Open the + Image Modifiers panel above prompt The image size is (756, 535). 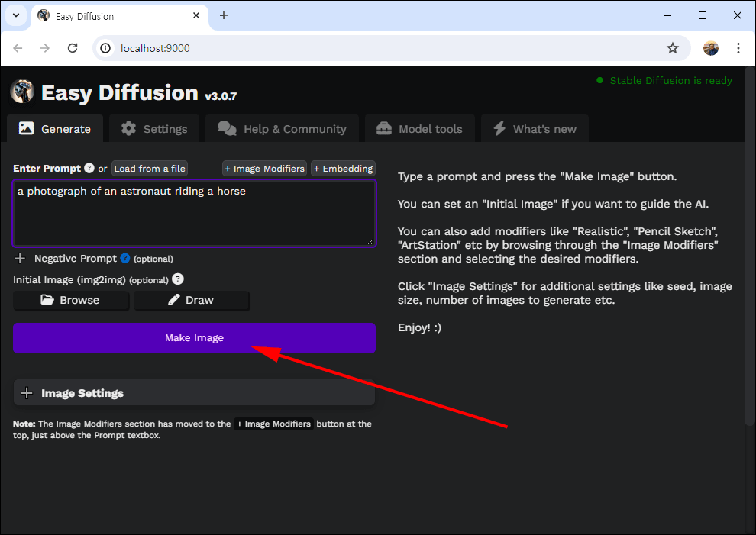coord(265,169)
